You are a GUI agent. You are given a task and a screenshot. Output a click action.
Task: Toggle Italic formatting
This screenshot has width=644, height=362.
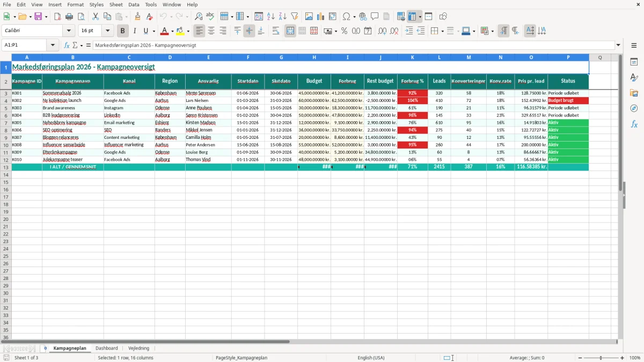[135, 31]
